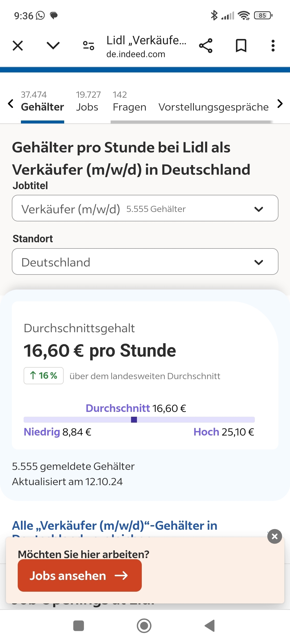
Task: Open the three-dot overflow menu
Action: pos(273,46)
